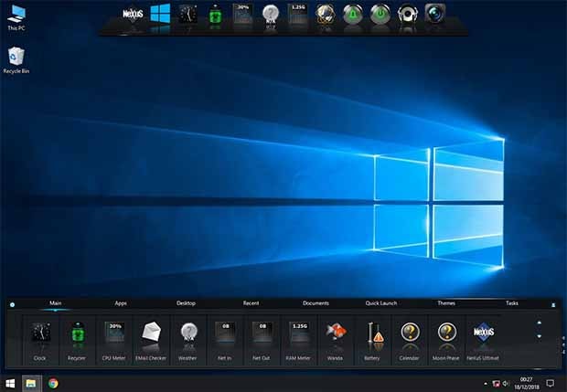Open the Documents shelf tab
Screen dimensions: 567x392
pos(316,303)
